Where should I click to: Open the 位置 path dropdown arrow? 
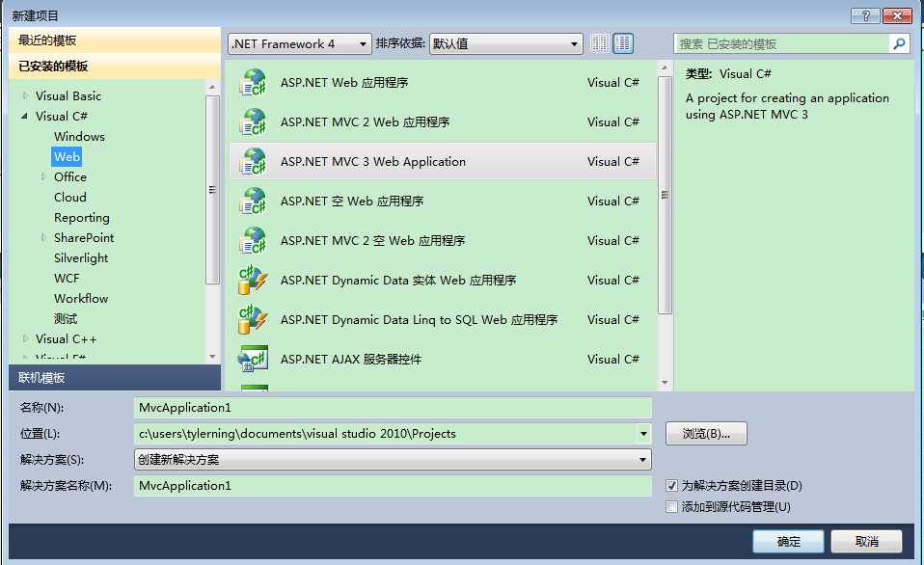click(x=643, y=434)
